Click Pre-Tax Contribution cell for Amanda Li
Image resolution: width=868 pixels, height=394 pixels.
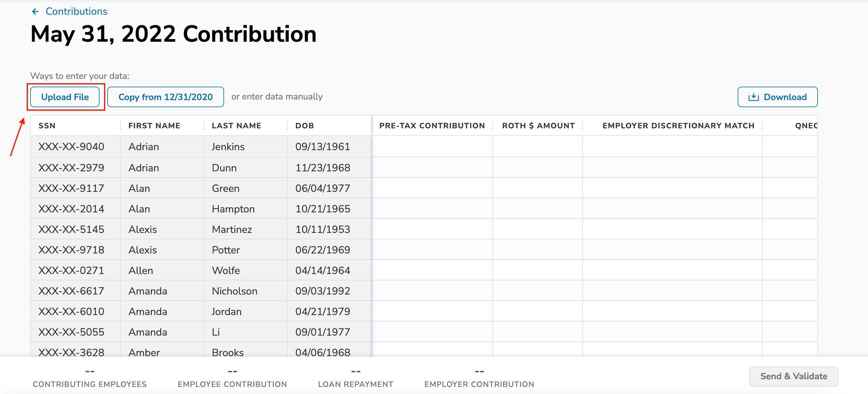click(x=432, y=332)
